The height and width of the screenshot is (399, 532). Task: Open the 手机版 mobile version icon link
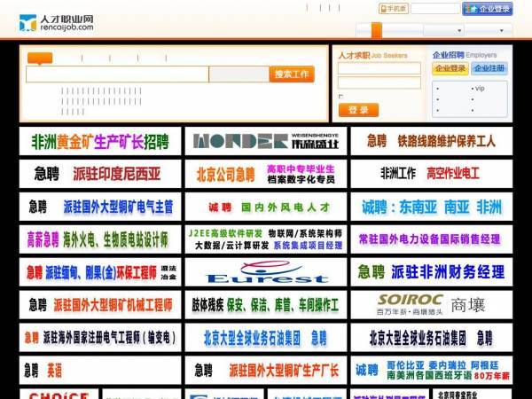click(x=393, y=9)
